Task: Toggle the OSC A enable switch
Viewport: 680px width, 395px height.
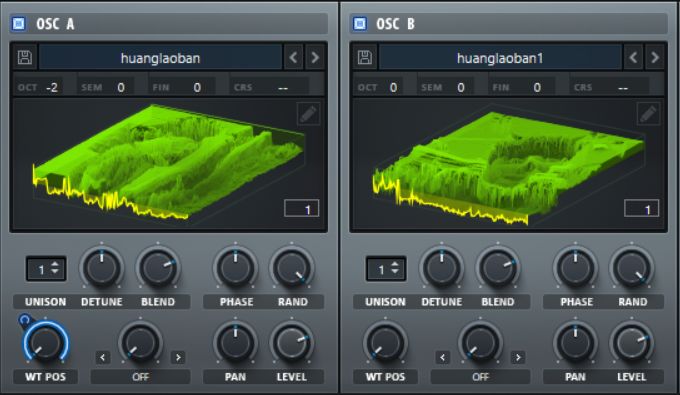Action: point(19,23)
